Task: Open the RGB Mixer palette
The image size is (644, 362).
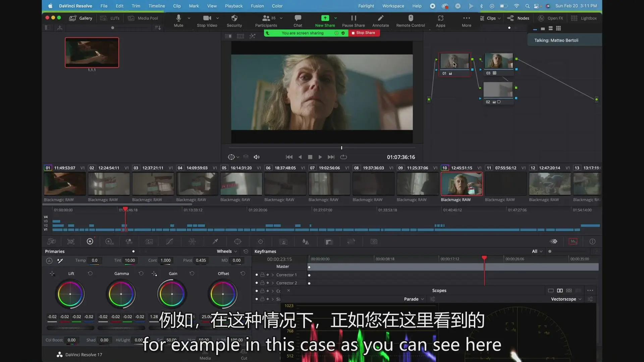Action: pyautogui.click(x=129, y=241)
